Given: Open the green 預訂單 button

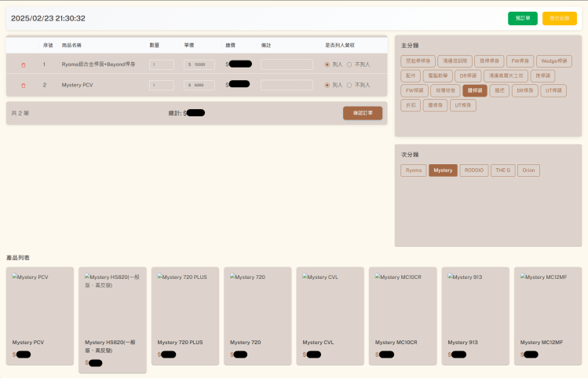Looking at the screenshot, I should point(522,18).
